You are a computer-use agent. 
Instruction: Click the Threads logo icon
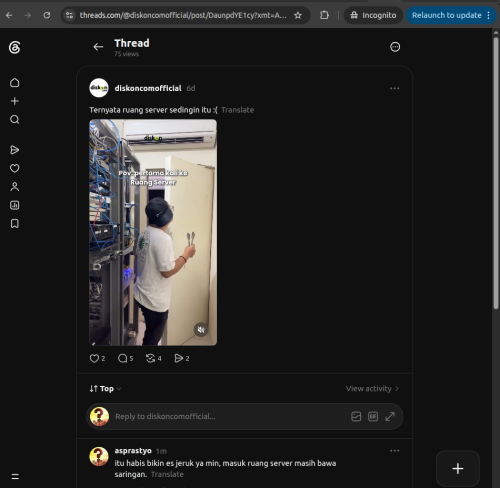point(14,47)
